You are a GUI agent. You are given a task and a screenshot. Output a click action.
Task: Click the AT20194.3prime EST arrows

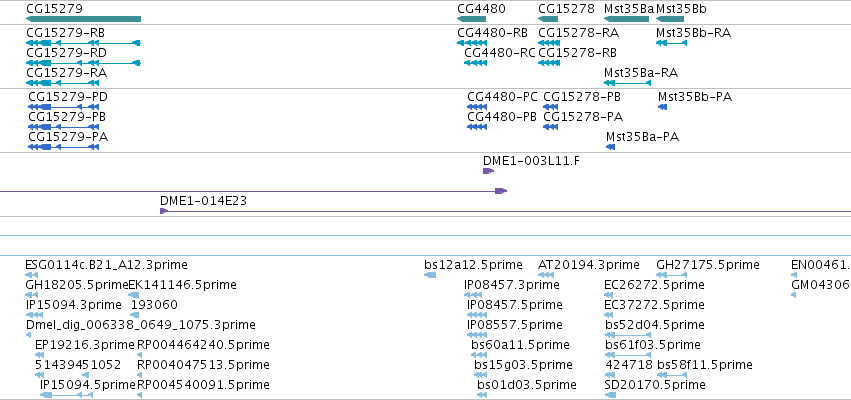click(546, 275)
